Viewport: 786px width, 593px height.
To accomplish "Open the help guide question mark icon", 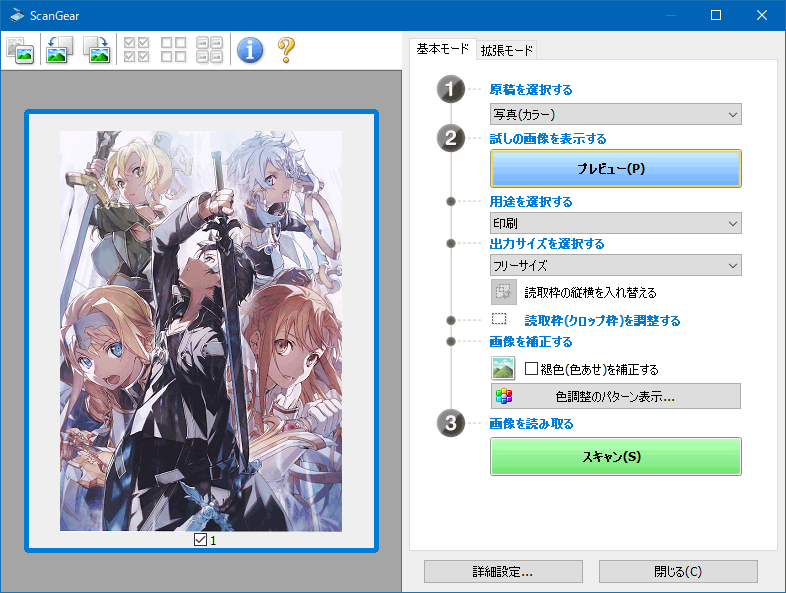I will 286,50.
